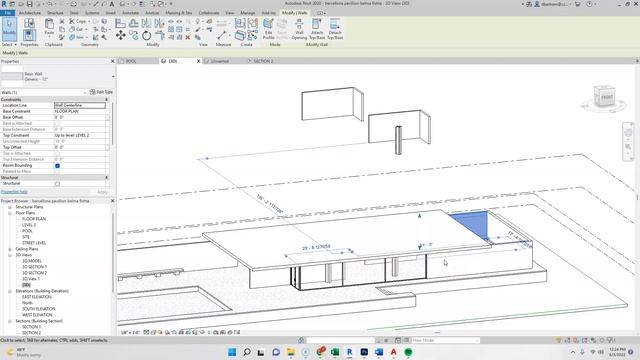Expand the Ceiling Plans tree node
The image size is (640, 360).
10,249
